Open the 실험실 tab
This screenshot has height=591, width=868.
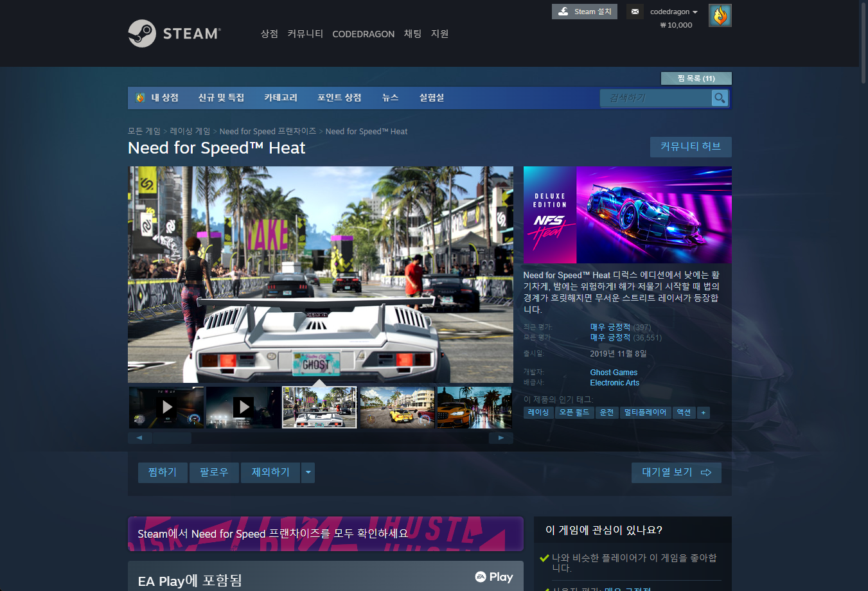tap(432, 98)
